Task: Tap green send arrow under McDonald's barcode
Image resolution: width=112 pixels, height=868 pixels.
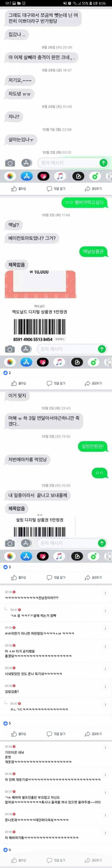Action: pos(102,349)
